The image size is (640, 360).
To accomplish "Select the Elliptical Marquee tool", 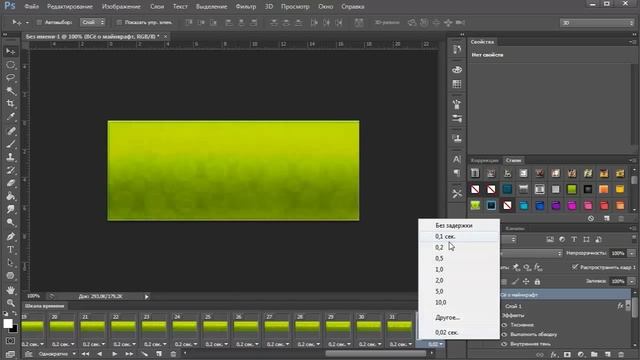I will point(11,65).
